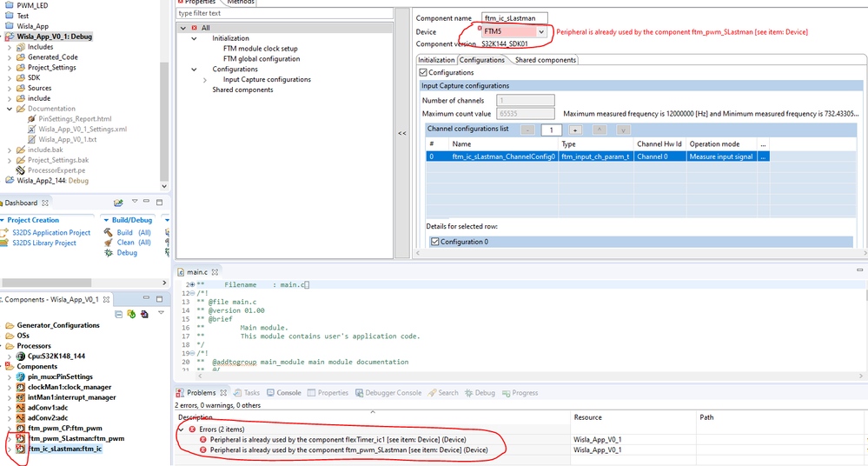Click the generate code icon in Components

[x=131, y=314]
